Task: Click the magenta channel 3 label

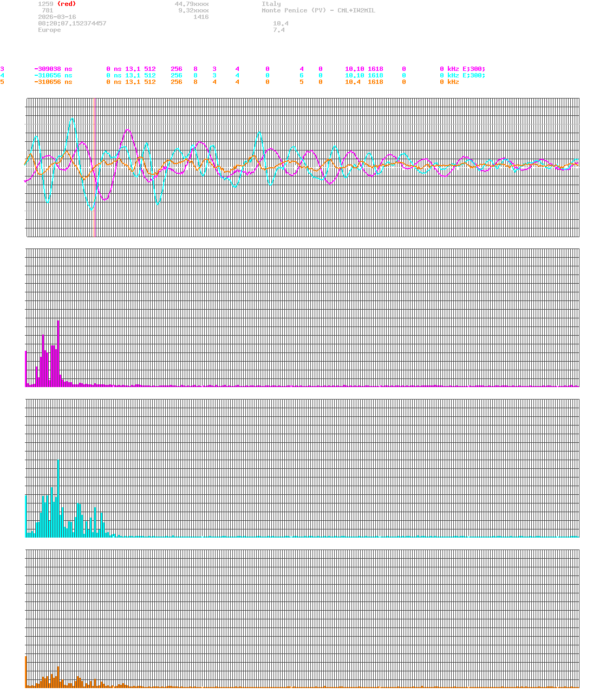Action: click(x=3, y=69)
